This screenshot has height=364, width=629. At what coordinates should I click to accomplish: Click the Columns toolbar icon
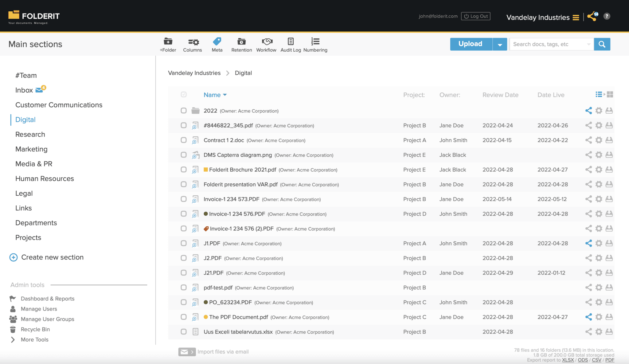pyautogui.click(x=192, y=44)
